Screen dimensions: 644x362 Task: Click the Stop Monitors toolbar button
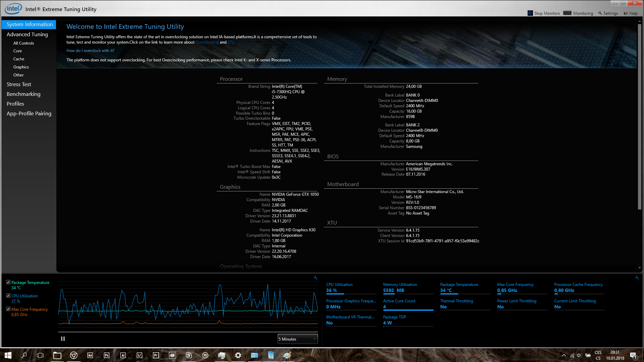pyautogui.click(x=543, y=13)
